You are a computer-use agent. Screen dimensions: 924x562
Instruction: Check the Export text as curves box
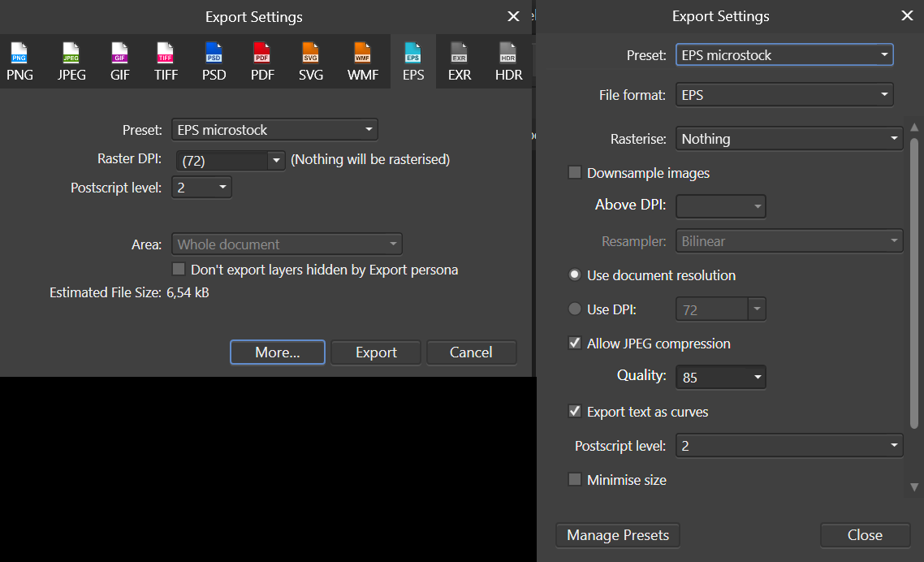(x=574, y=411)
